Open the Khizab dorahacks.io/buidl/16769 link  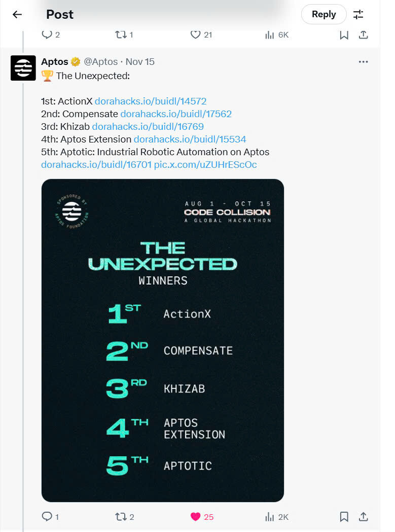[148, 126]
